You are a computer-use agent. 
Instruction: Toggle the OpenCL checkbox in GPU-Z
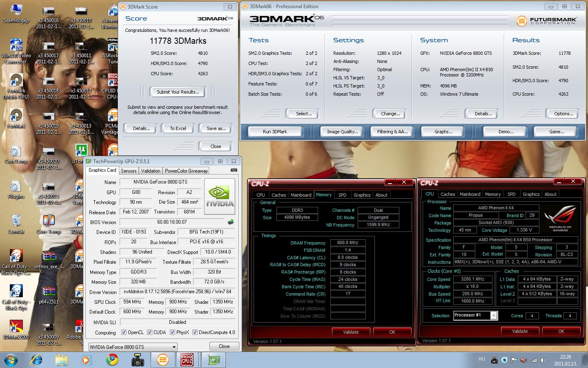coord(124,332)
